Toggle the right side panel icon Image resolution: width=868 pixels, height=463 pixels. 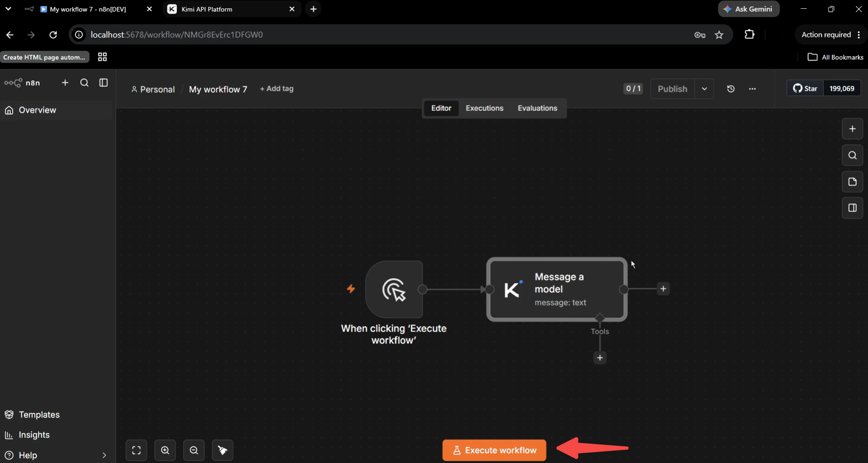click(852, 208)
